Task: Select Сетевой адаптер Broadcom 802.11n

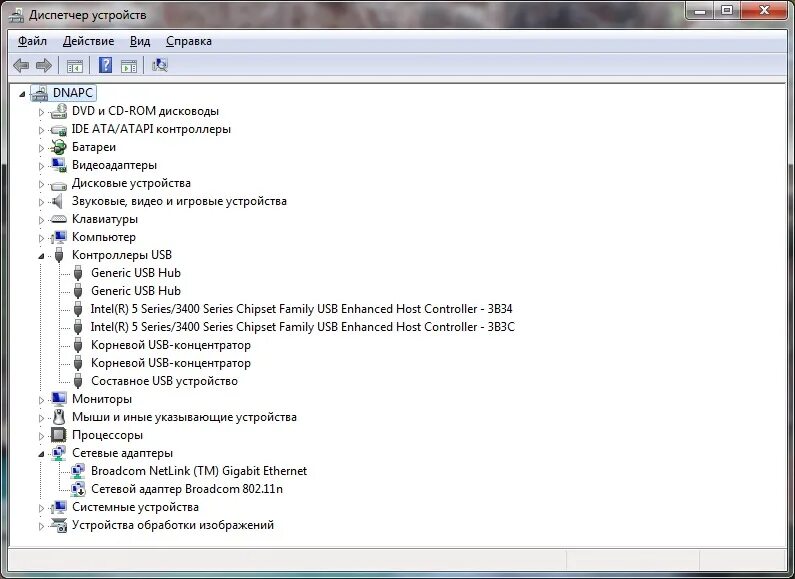Action: [187, 489]
